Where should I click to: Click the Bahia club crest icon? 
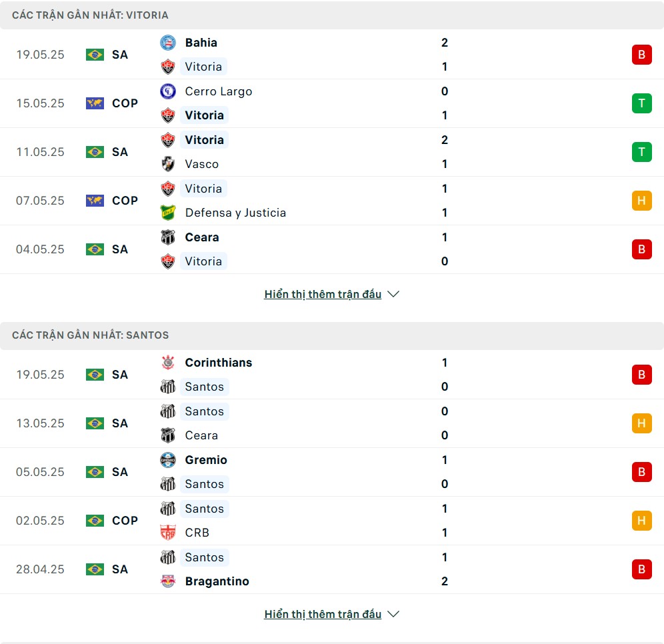point(168,43)
